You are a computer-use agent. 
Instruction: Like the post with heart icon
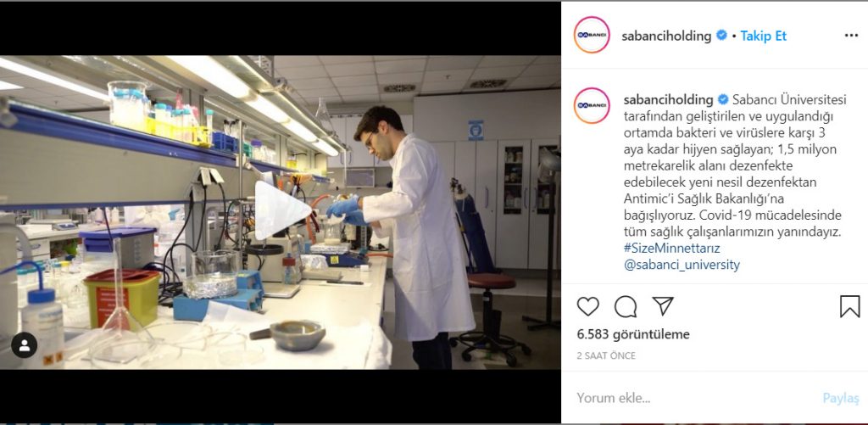point(588,306)
